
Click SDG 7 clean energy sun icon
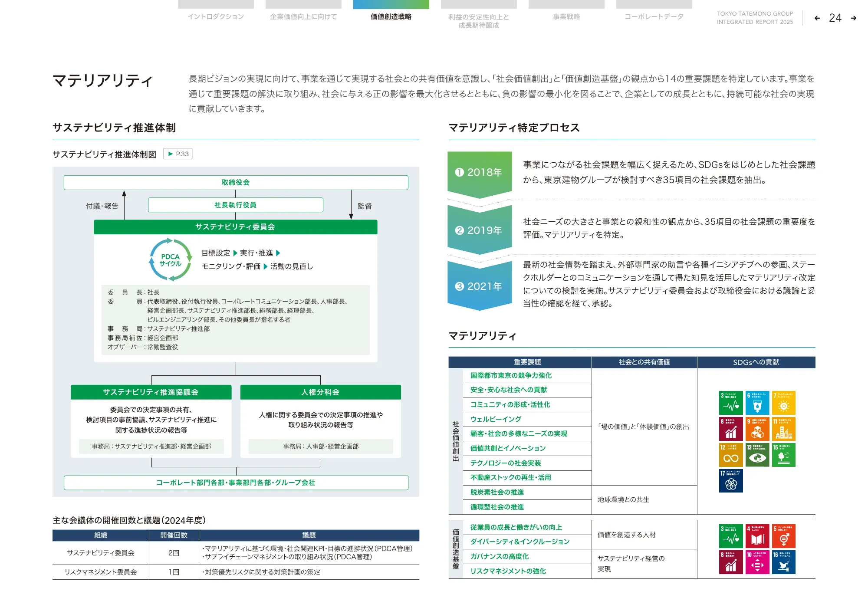[x=784, y=403]
